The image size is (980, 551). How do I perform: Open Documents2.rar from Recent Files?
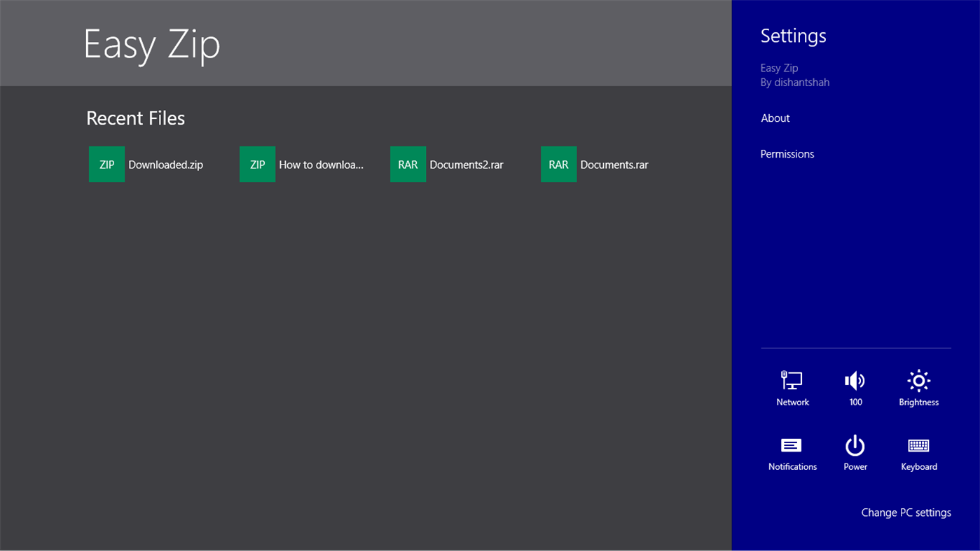pyautogui.click(x=467, y=164)
